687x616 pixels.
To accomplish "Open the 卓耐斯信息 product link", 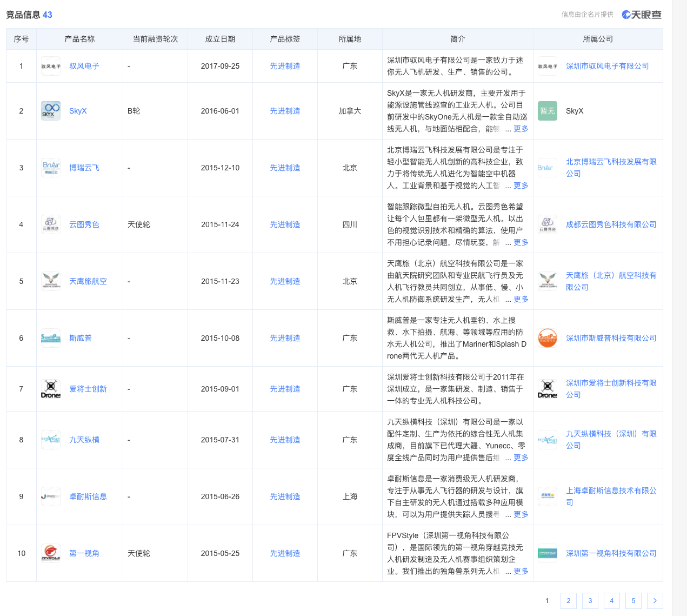I will pyautogui.click(x=88, y=496).
